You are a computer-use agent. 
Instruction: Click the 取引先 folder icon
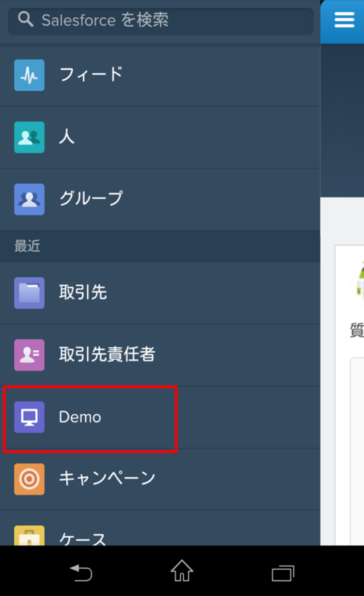(x=29, y=293)
